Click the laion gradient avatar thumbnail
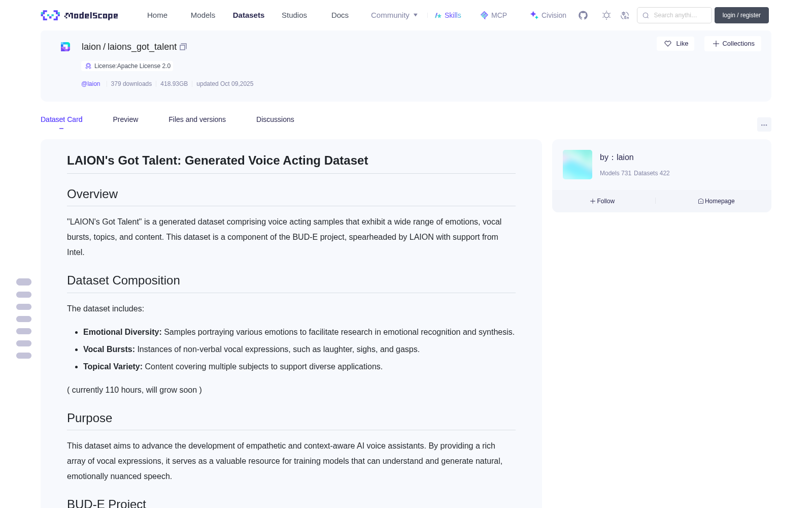 click(x=578, y=165)
